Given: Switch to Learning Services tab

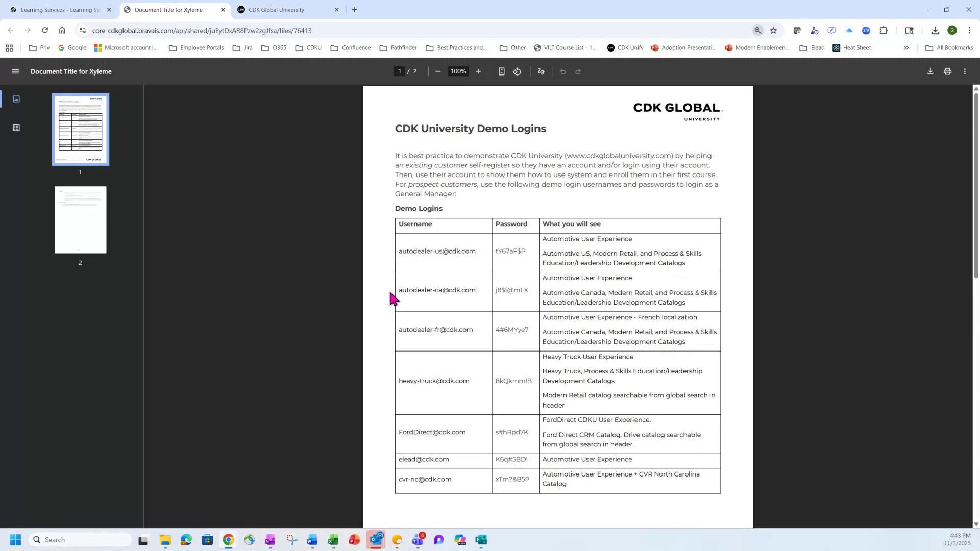Looking at the screenshot, I should (x=59, y=10).
